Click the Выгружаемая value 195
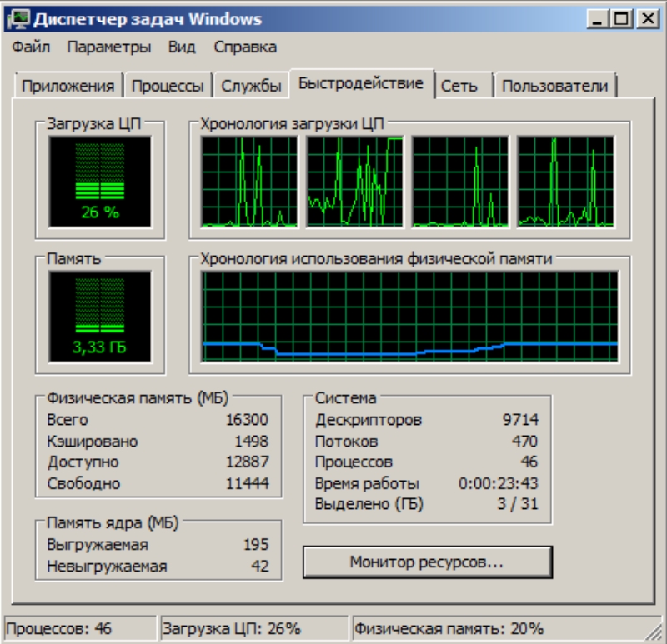The image size is (667, 644). [x=256, y=545]
